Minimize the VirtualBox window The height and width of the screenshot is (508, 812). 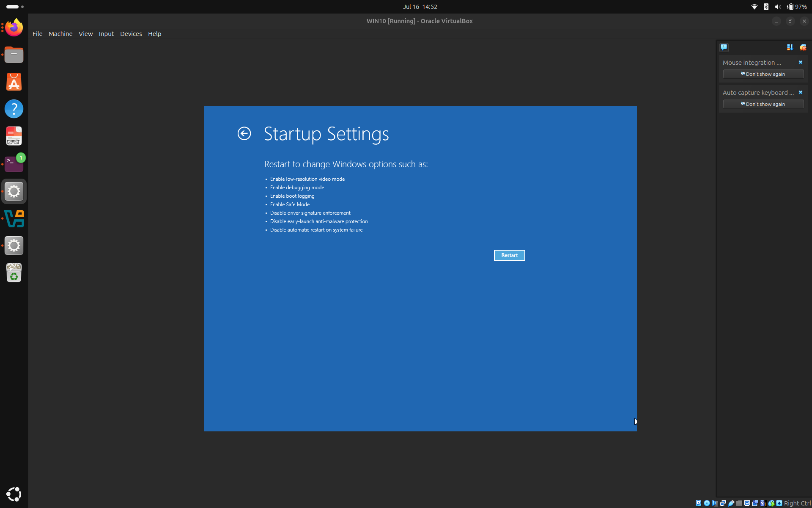point(776,21)
